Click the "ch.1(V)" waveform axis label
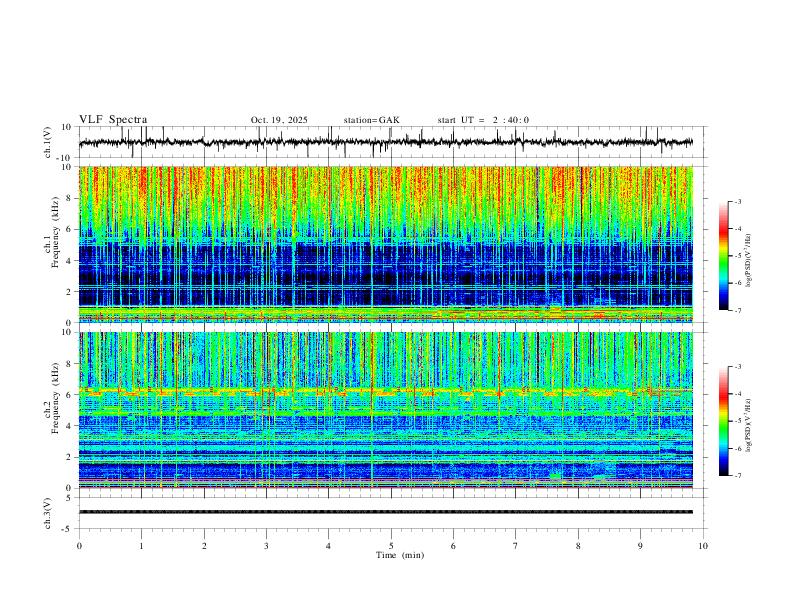 (x=48, y=142)
